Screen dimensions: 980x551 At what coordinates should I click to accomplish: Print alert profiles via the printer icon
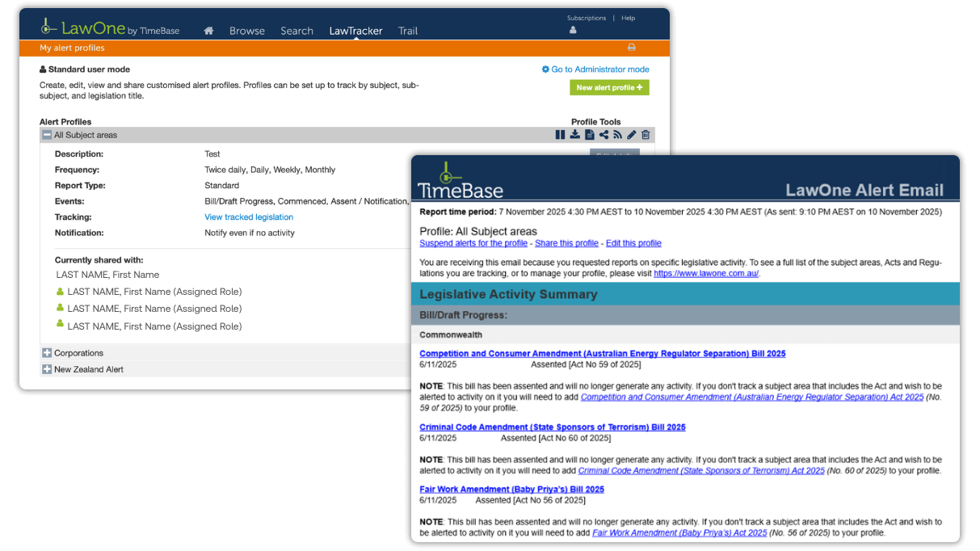click(631, 48)
